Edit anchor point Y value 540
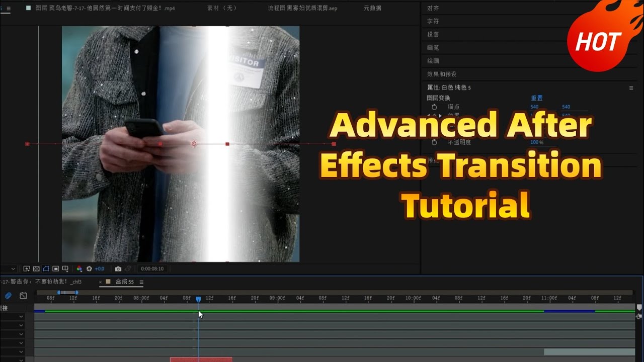 point(566,107)
